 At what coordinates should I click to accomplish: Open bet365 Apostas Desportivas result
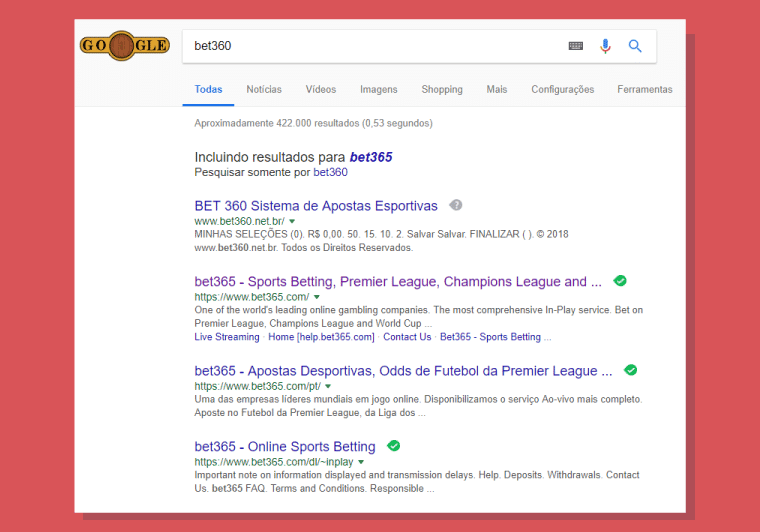[403, 371]
